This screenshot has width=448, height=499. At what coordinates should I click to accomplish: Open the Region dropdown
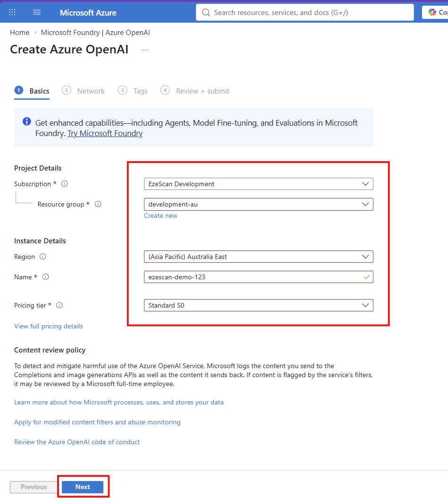[259, 257]
